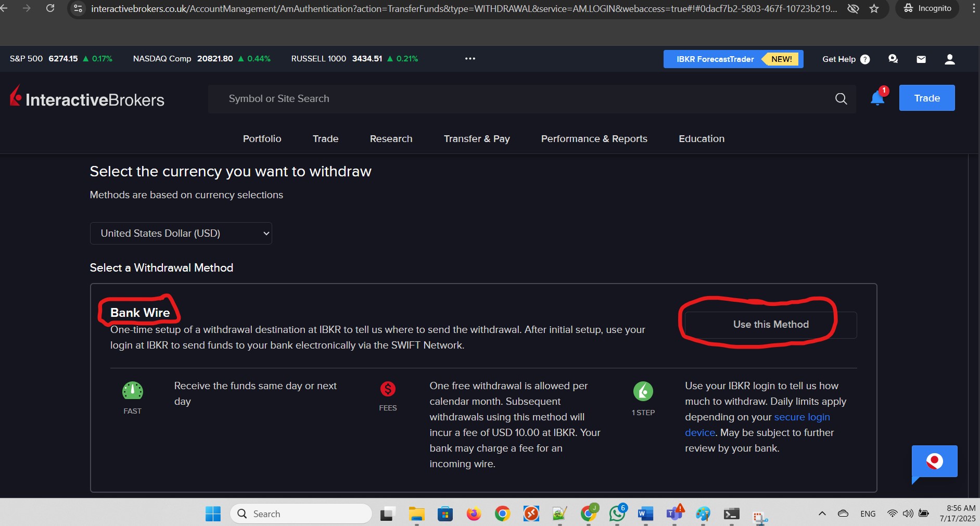
Task: Open Microsoft Store from the taskbar
Action: pyautogui.click(x=445, y=514)
